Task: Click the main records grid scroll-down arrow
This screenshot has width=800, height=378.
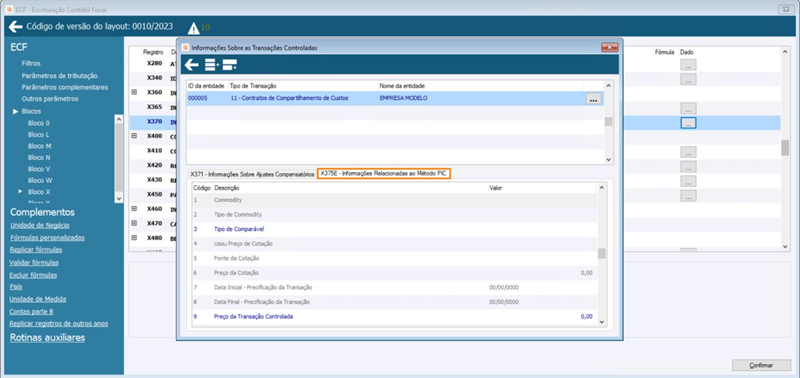Action: (x=785, y=246)
